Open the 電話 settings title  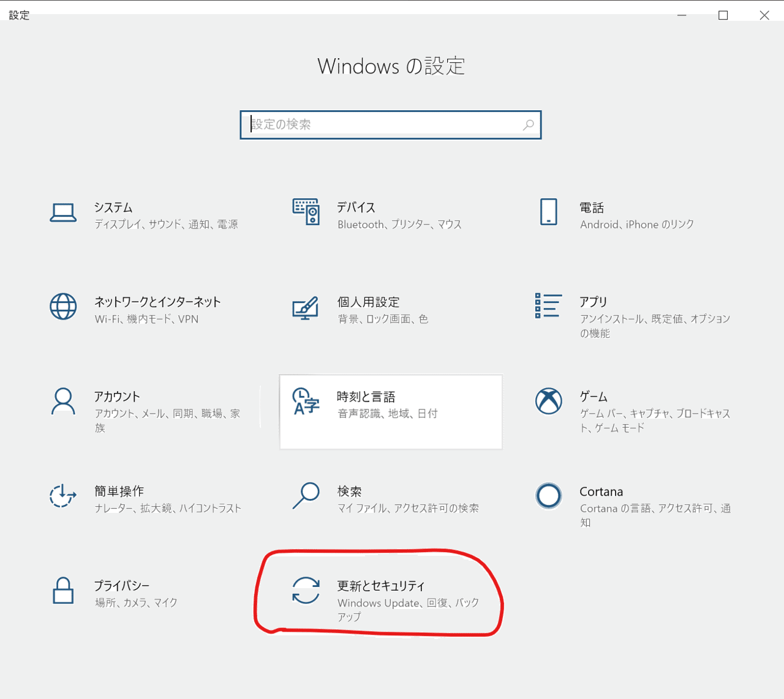(x=592, y=207)
